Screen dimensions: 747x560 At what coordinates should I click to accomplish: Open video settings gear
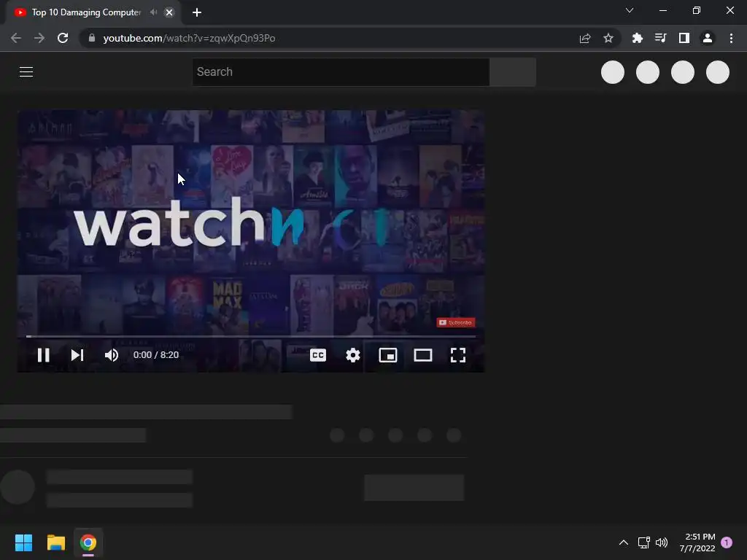pos(353,355)
